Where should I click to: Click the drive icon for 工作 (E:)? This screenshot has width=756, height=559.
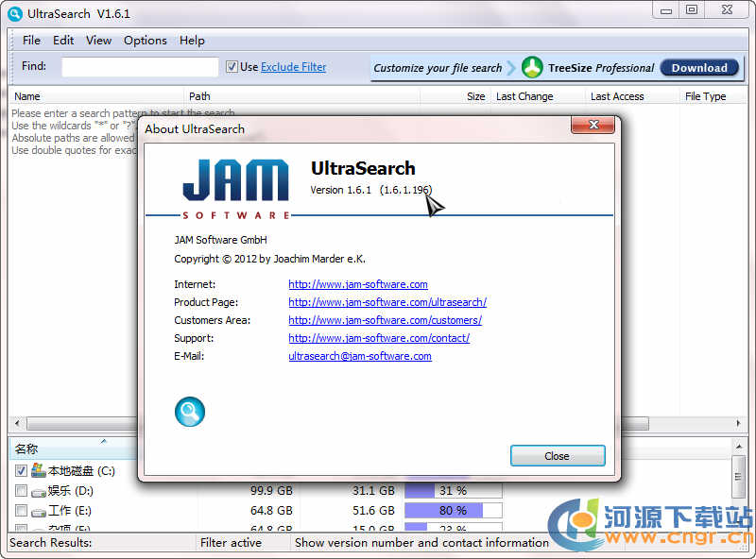(x=39, y=511)
